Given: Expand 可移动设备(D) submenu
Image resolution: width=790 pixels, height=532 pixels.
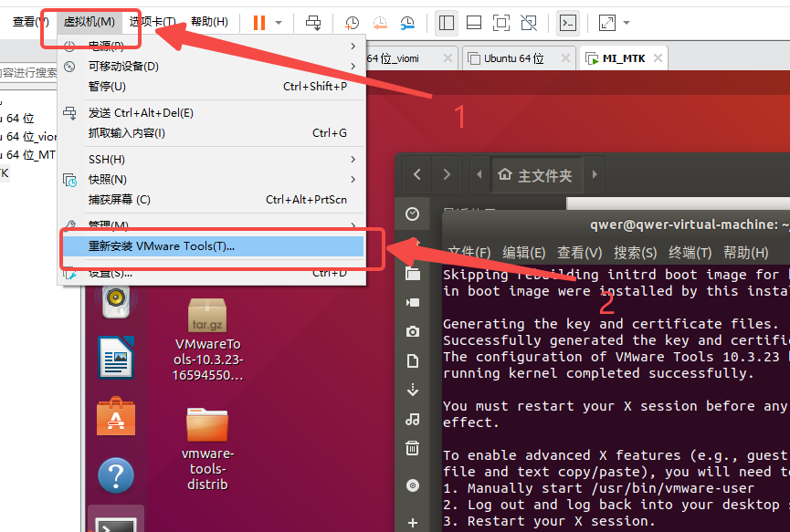Looking at the screenshot, I should tap(211, 67).
